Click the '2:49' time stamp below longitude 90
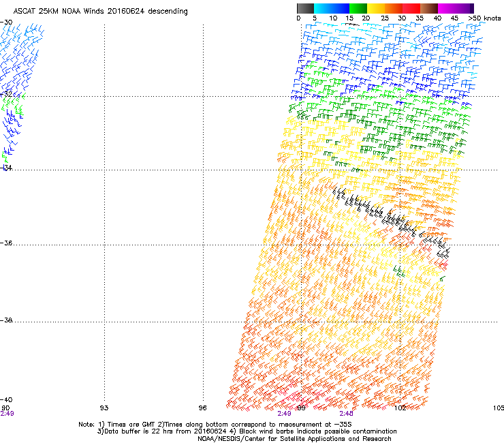This screenshot has height=443, width=504. tap(7, 414)
